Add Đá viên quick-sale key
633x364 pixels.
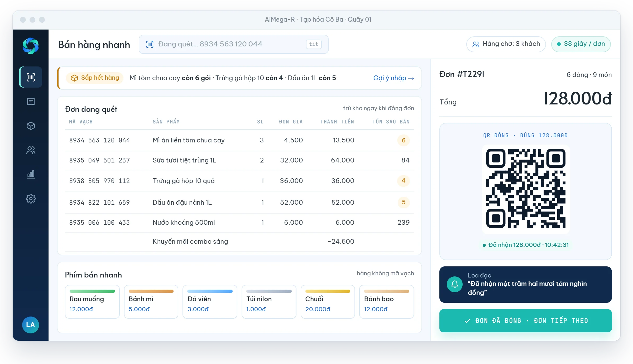(210, 302)
